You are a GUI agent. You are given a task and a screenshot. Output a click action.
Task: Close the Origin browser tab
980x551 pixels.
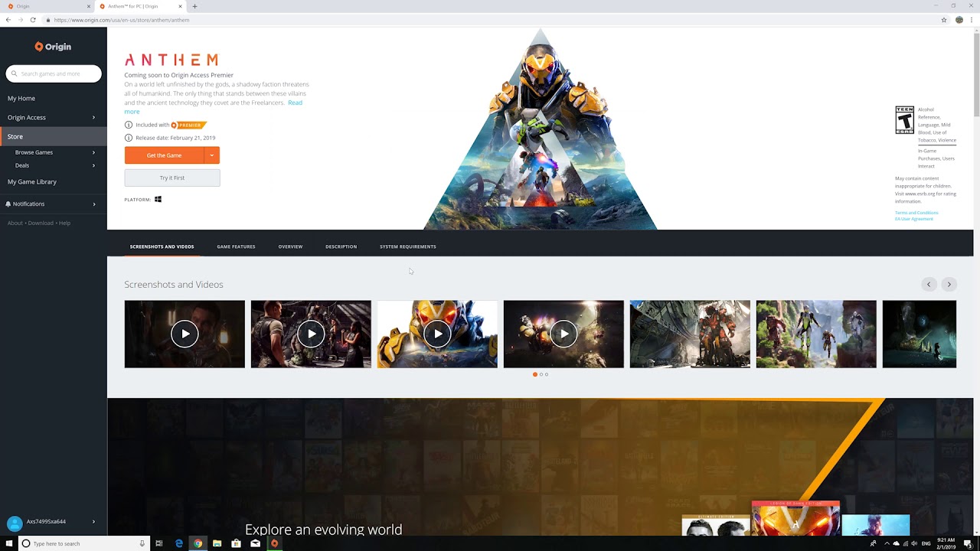tap(88, 6)
